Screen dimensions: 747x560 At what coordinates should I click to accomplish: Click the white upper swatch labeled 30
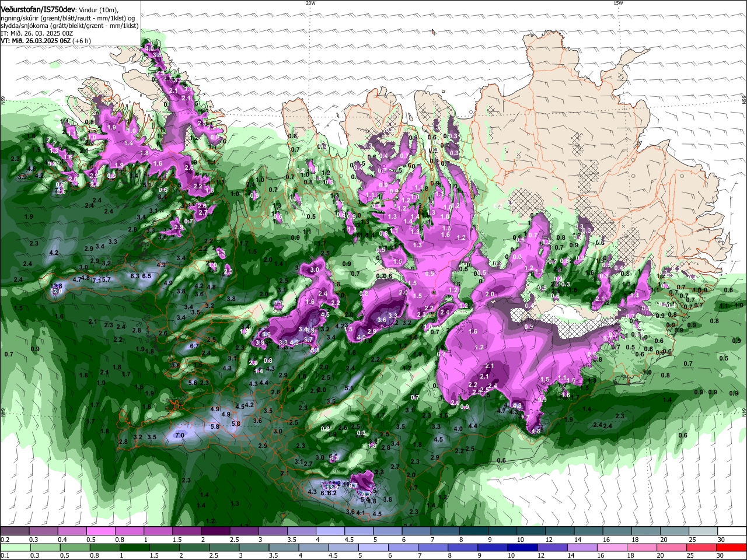pos(731,531)
